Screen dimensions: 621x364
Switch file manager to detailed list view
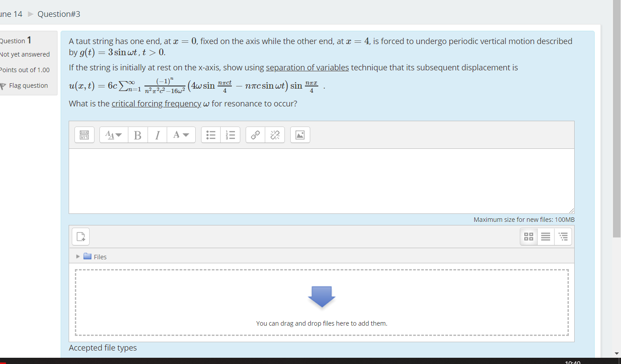pyautogui.click(x=545, y=236)
